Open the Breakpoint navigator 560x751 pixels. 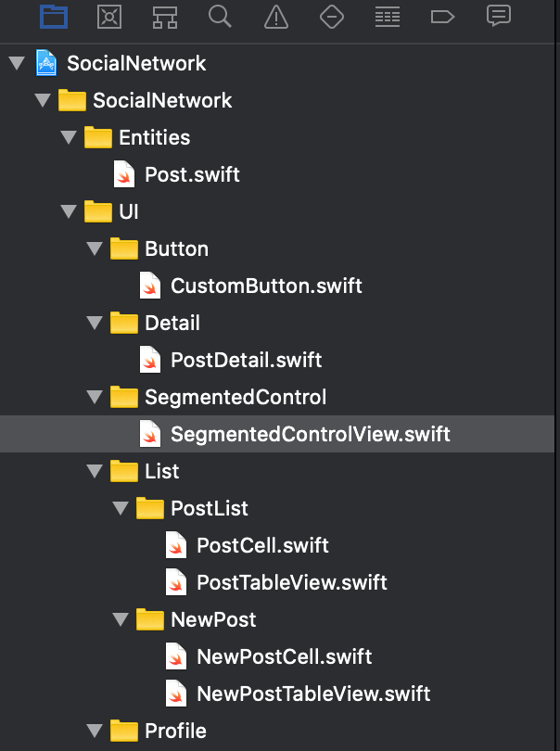pyautogui.click(x=442, y=17)
